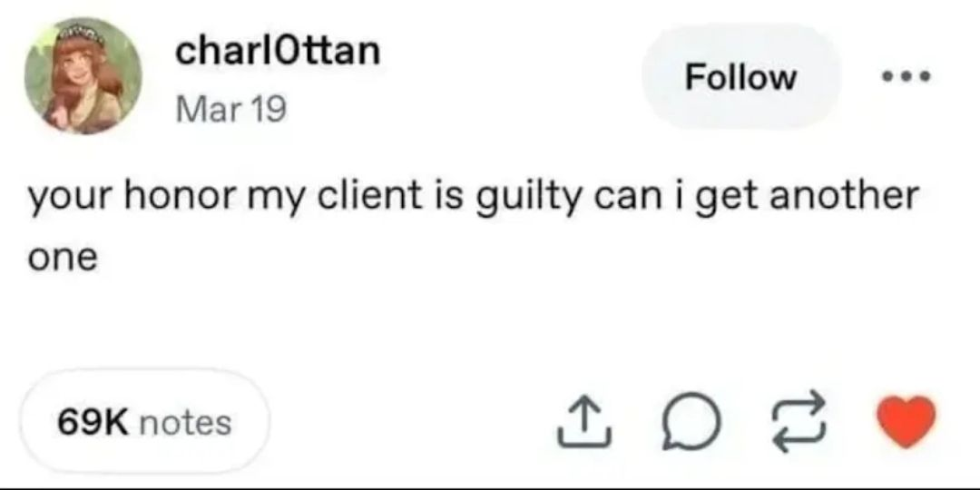Image resolution: width=980 pixels, height=490 pixels.
Task: Click the "69K" count label
Action: [93, 423]
